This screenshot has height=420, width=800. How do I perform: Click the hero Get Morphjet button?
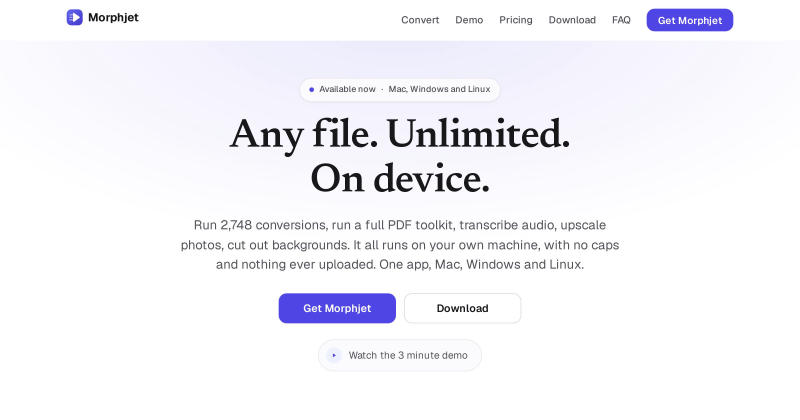coord(337,308)
